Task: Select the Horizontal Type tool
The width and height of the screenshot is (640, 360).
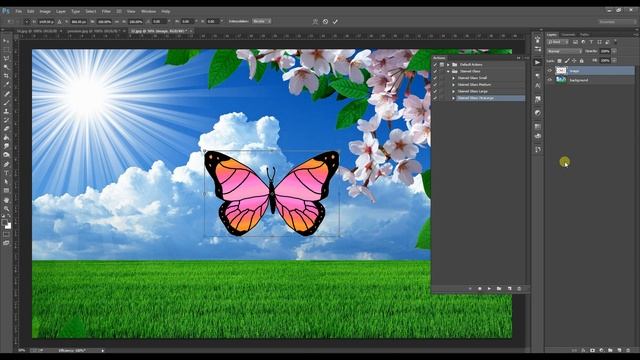Action: pos(7,173)
